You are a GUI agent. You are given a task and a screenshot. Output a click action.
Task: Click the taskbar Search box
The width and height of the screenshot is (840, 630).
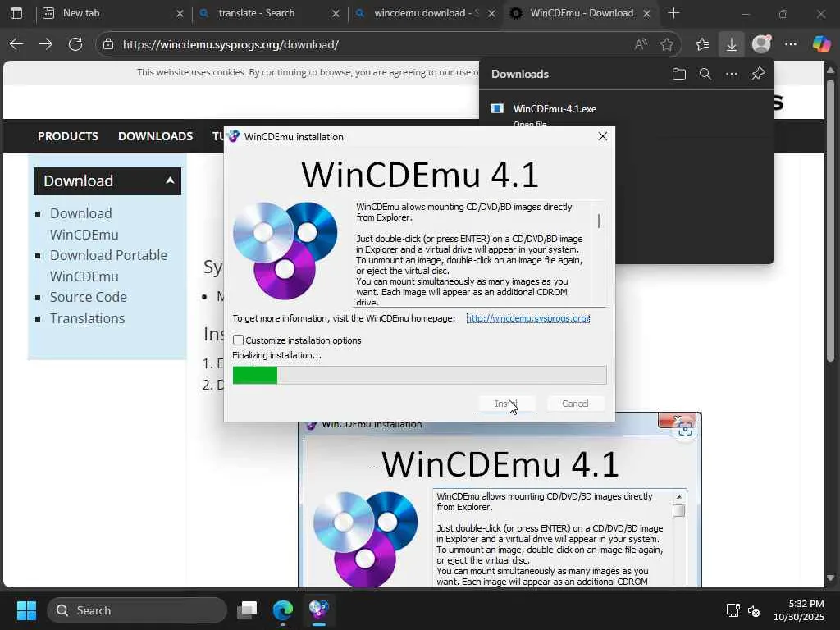point(137,610)
